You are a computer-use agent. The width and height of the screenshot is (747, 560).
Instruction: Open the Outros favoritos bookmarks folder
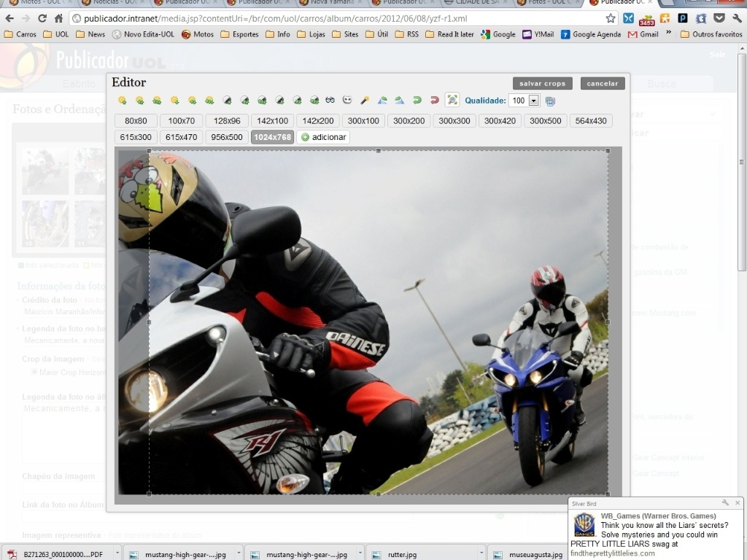(711, 34)
